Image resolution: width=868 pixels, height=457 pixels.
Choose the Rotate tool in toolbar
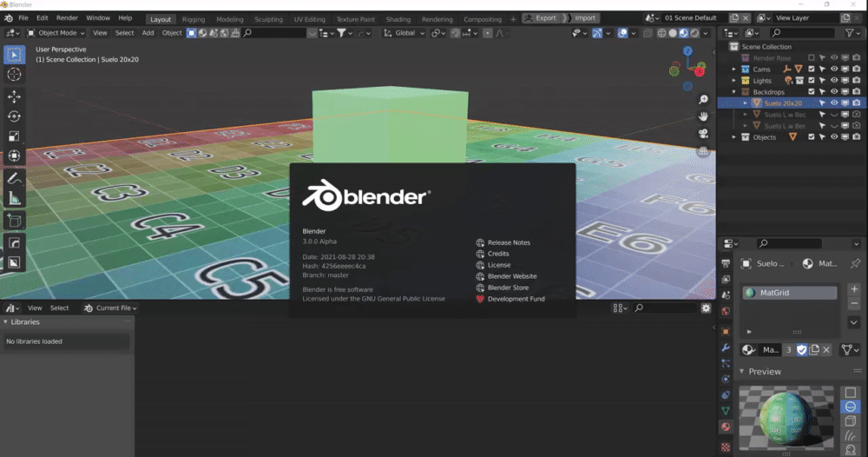pyautogui.click(x=15, y=116)
